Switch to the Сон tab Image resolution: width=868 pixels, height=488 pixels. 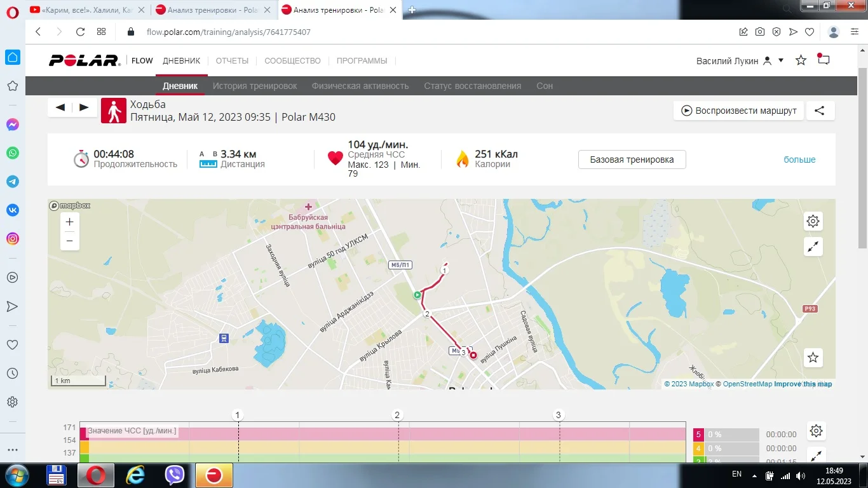click(x=545, y=86)
